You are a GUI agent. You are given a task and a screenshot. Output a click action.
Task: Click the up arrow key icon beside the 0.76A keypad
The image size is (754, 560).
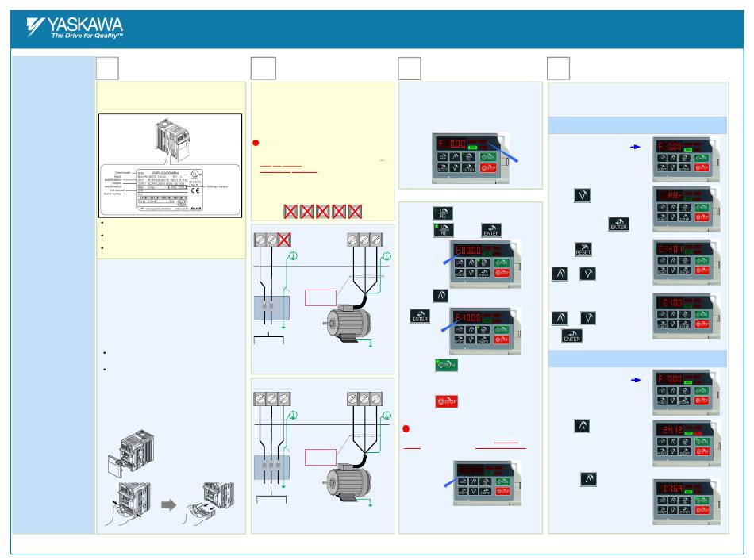[588, 479]
